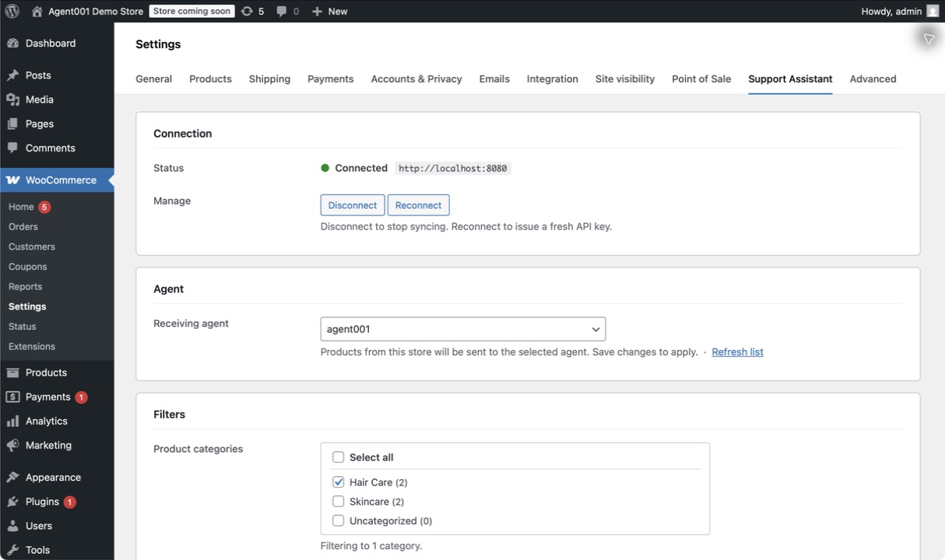This screenshot has width=945, height=560.
Task: Open the WordPress logo menu
Action: pos(12,11)
